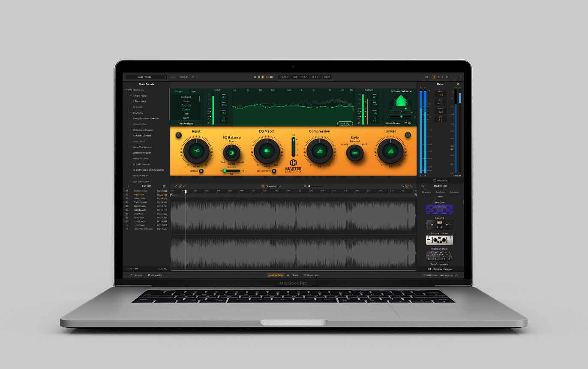The image size is (588, 369).
Task: Click the Input knob on Master Match X
Action: coord(196,151)
